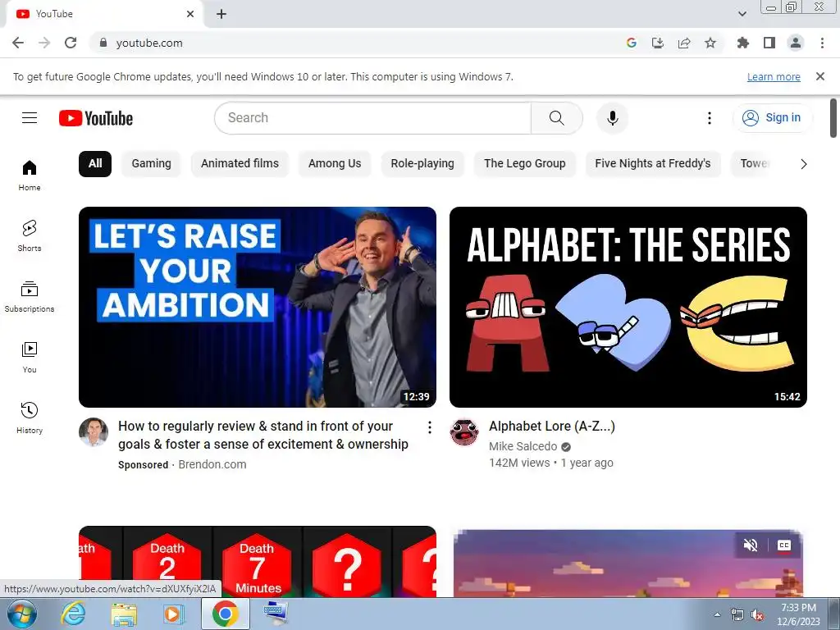Dismiss the Chrome update notice
840x630 pixels.
click(x=820, y=76)
